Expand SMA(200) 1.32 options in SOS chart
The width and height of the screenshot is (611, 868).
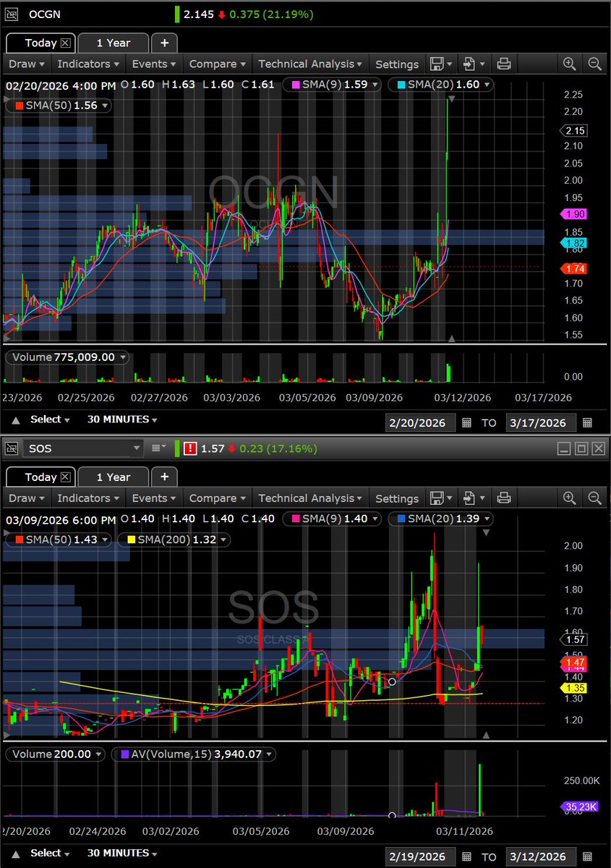pyautogui.click(x=222, y=540)
